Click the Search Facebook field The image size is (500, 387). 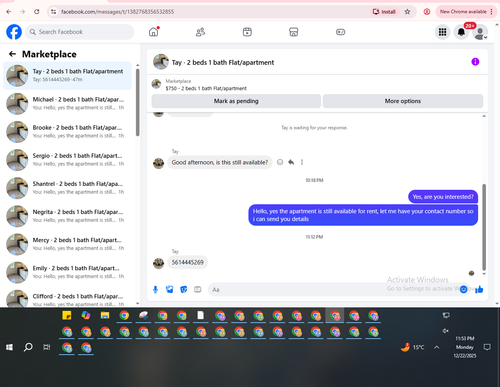80,32
